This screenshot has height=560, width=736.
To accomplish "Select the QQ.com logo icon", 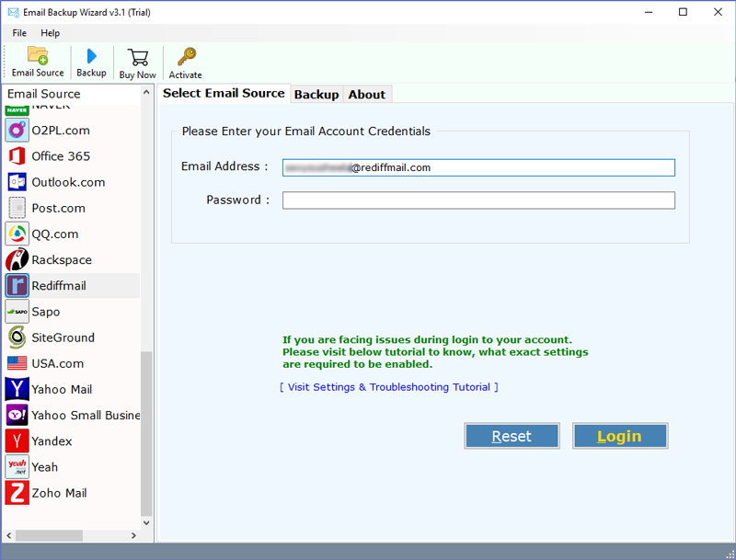I will [17, 234].
